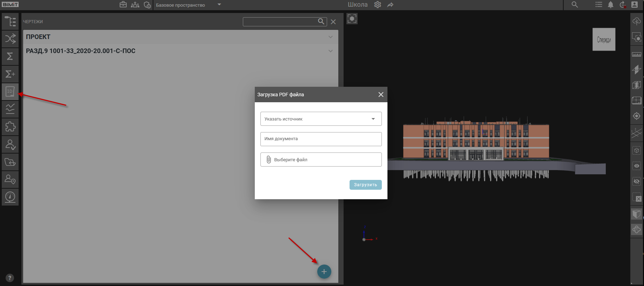Open the model structure tree panel

pos(10,21)
